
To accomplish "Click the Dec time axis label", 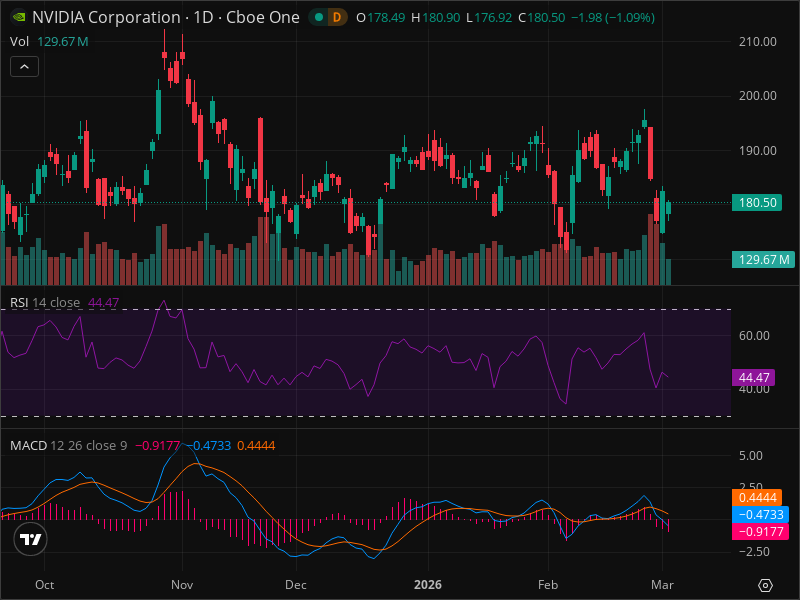I will [296, 585].
